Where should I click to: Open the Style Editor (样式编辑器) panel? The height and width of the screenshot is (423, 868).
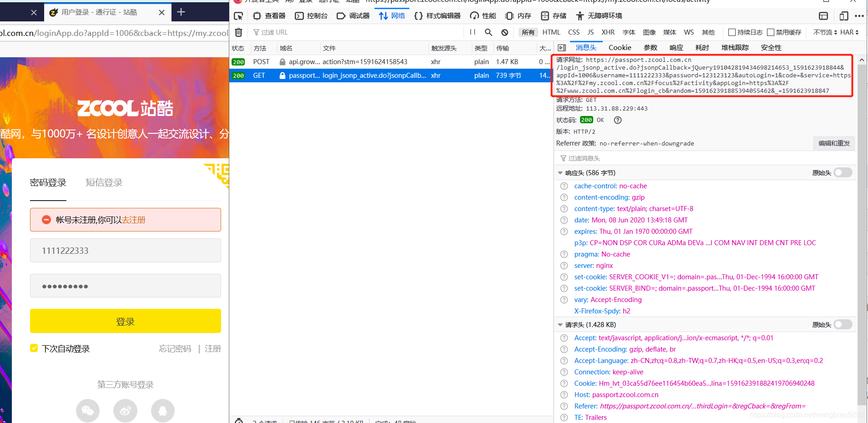[437, 16]
